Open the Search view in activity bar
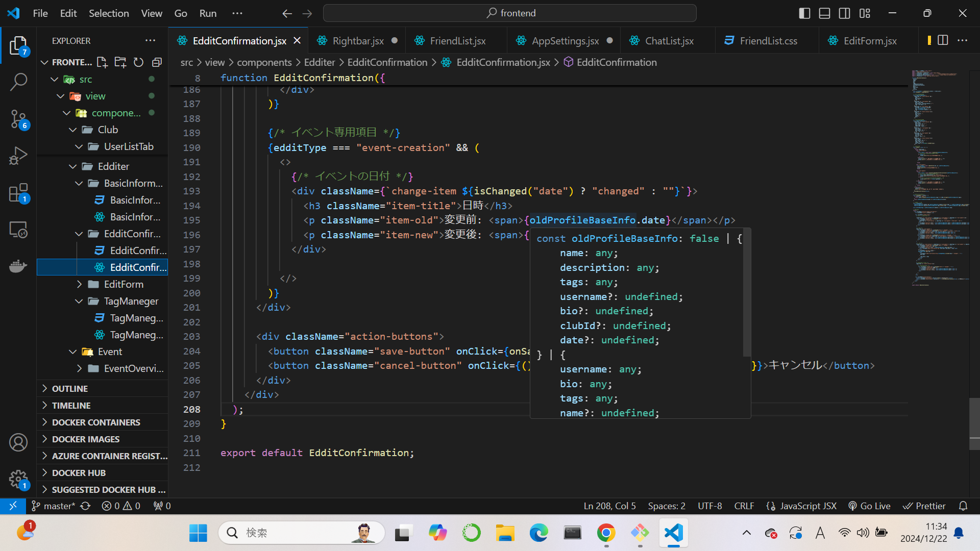 point(18,82)
